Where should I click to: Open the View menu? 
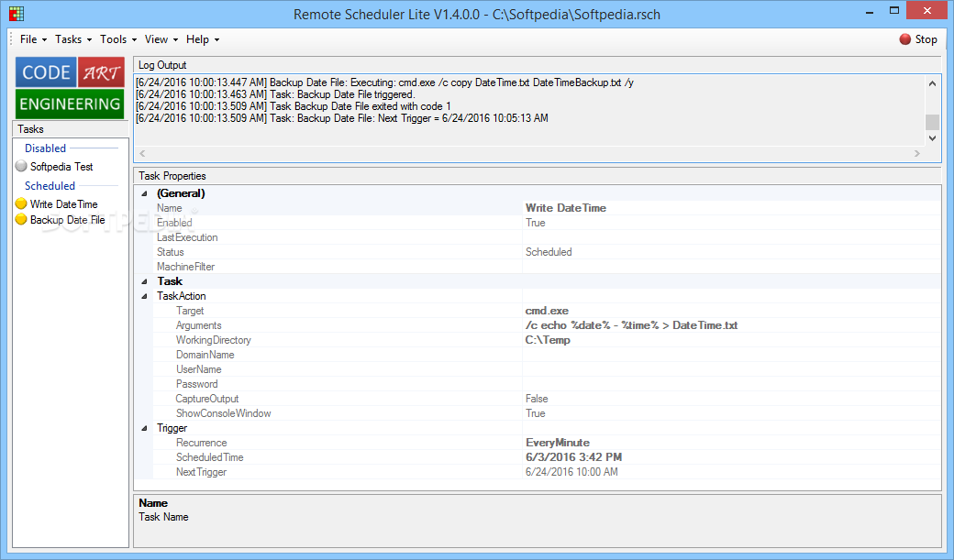(161, 38)
